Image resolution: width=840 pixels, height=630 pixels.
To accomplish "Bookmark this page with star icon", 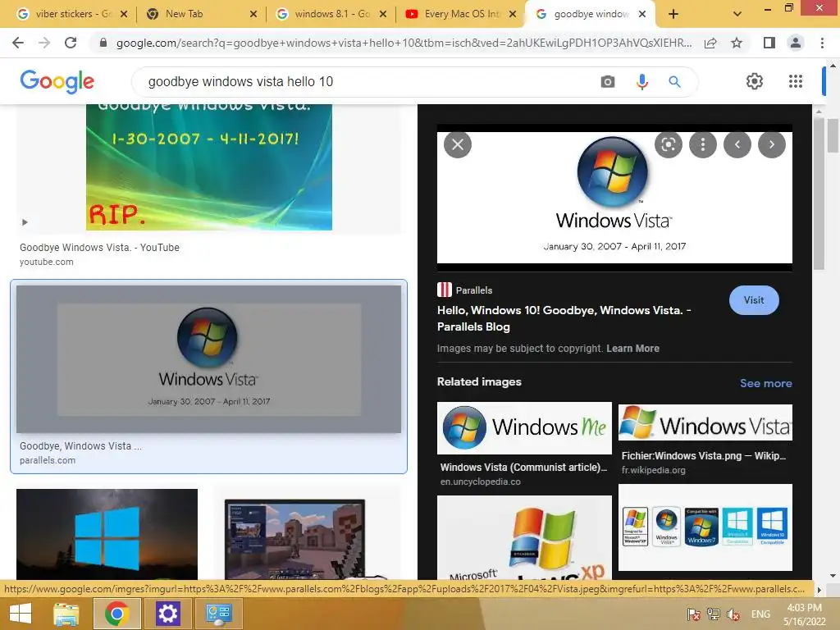I will click(x=737, y=43).
